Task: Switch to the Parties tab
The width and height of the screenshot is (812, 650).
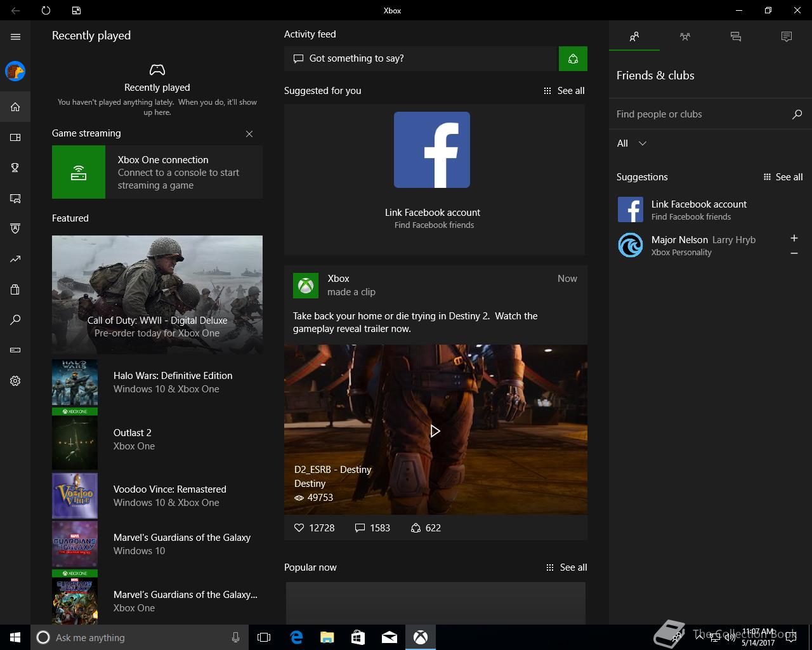Action: [x=685, y=37]
